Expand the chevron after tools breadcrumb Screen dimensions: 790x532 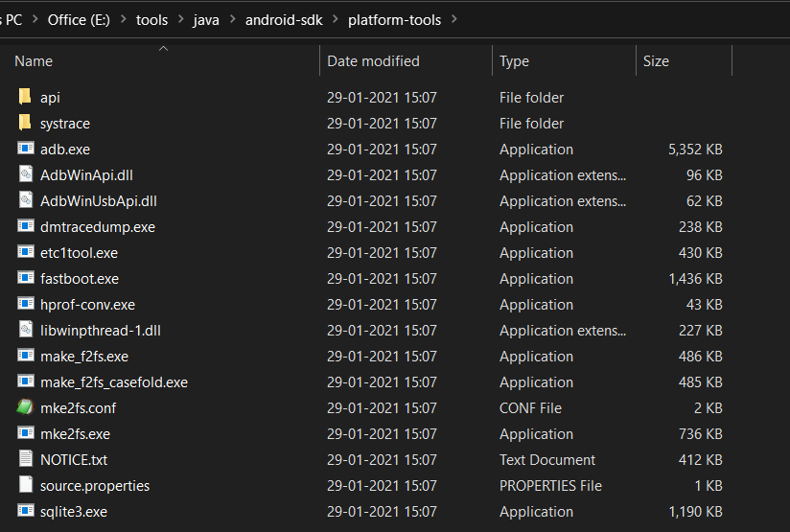181,19
